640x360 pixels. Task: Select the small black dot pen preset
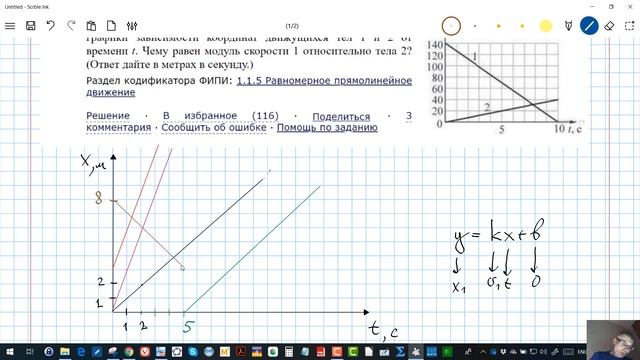(475, 26)
